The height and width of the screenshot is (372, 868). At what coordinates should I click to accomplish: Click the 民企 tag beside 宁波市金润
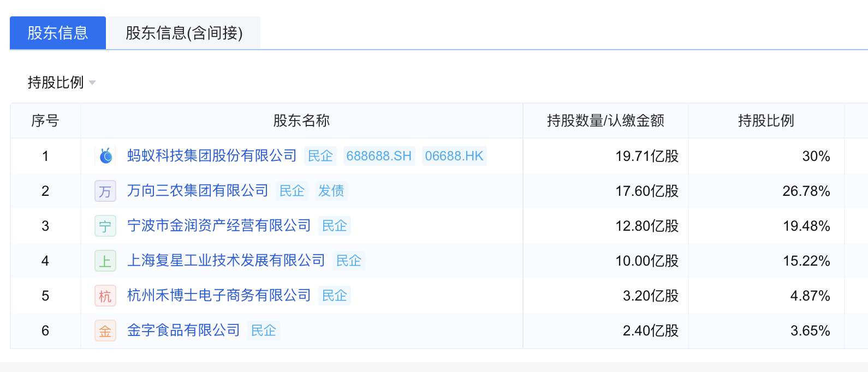(x=335, y=226)
